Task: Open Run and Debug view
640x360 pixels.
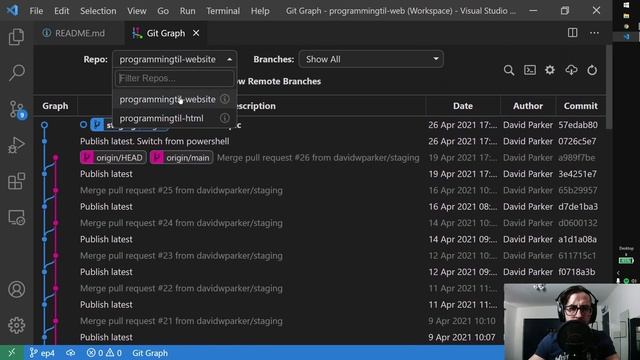Action: tap(16, 145)
